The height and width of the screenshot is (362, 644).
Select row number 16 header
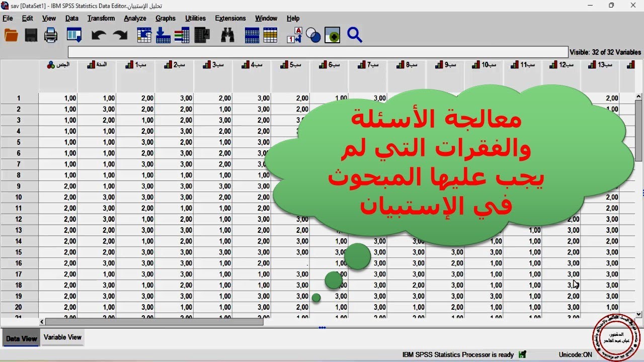pos(19,263)
